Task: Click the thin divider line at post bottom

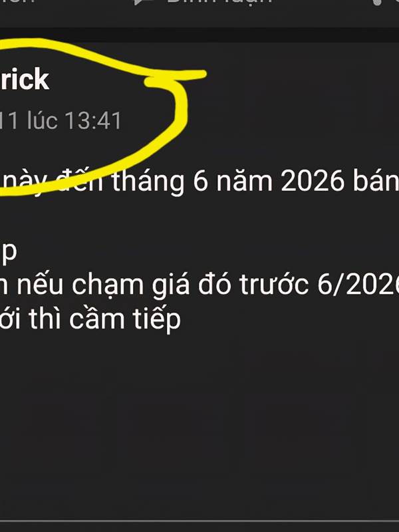Action: click(199, 521)
